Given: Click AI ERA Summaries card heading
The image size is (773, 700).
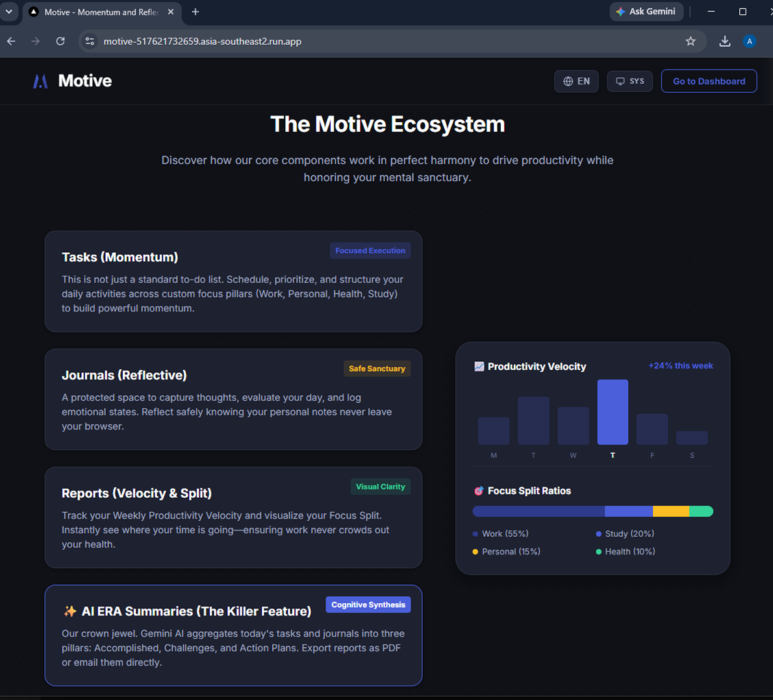Looking at the screenshot, I should click(196, 611).
